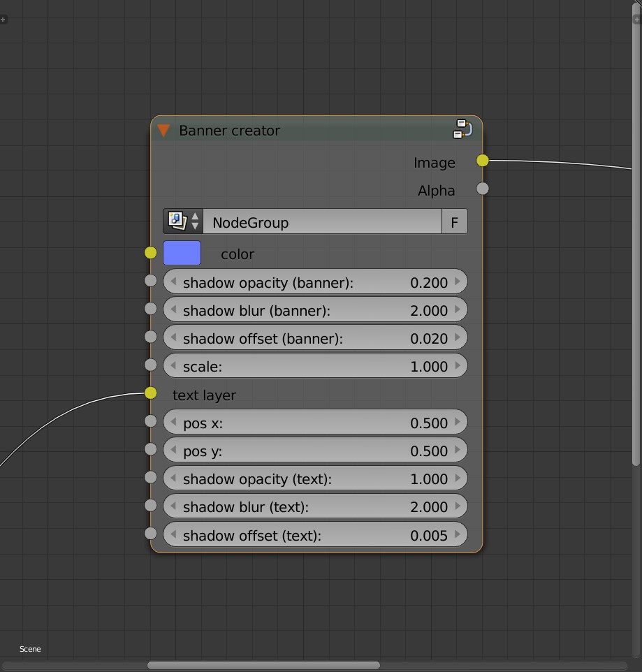Click the scale input socket
Viewport: 642px width, 672px height.
(151, 365)
